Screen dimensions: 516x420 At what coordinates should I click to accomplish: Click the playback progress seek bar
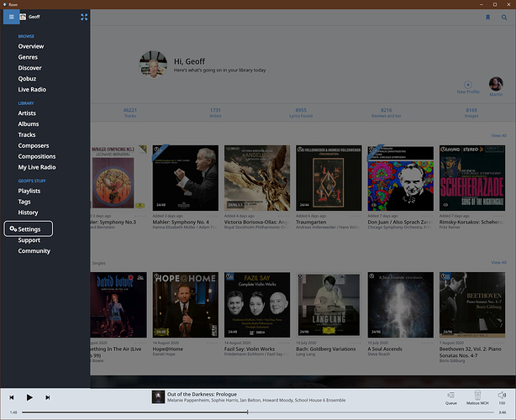point(258,412)
